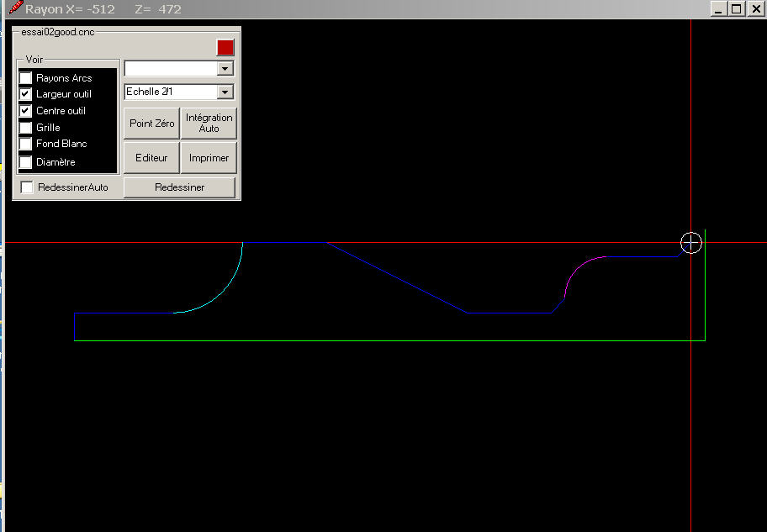Open the Editeur button

pyautogui.click(x=151, y=158)
